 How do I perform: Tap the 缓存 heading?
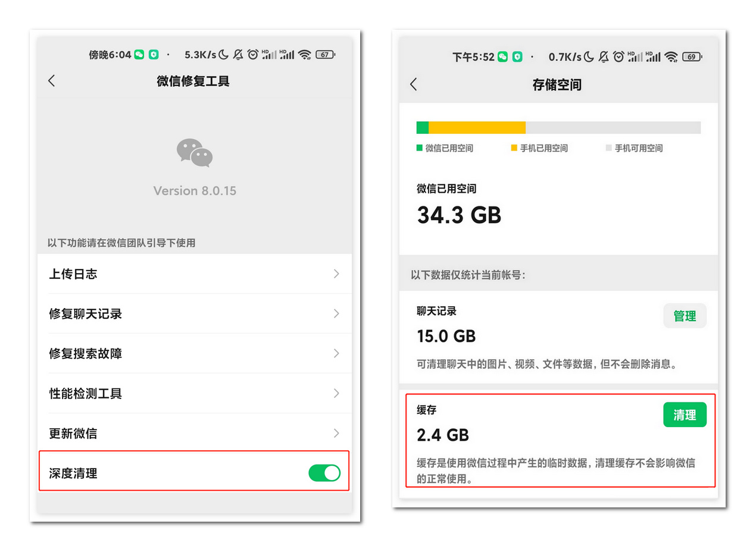[427, 410]
